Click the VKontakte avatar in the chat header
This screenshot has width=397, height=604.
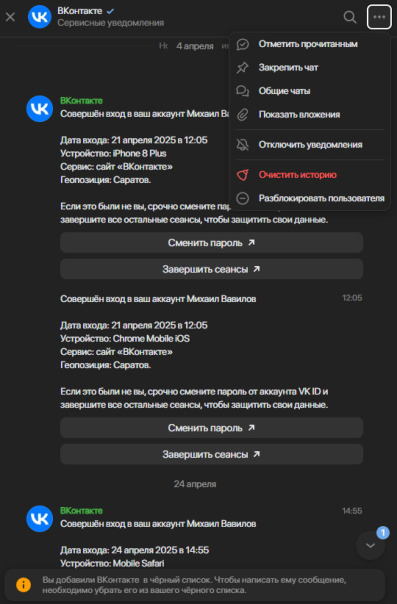point(40,17)
